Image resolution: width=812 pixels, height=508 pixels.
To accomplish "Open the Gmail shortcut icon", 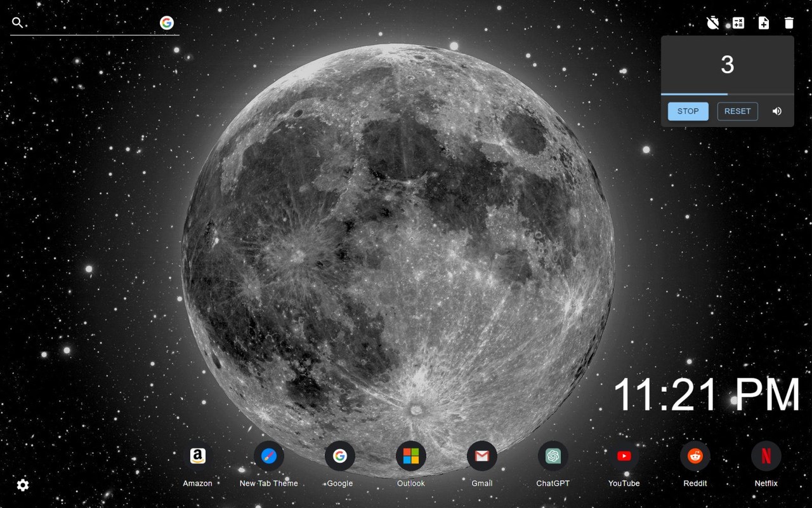I will pos(482,456).
